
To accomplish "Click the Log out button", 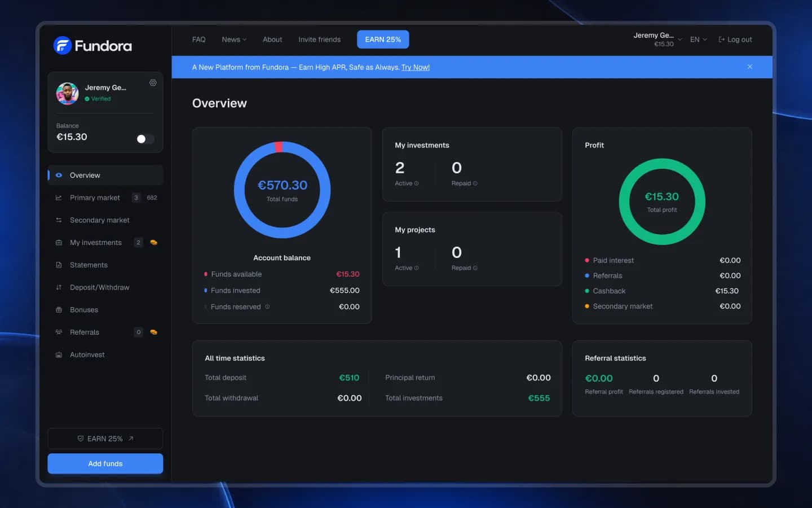I will point(735,40).
